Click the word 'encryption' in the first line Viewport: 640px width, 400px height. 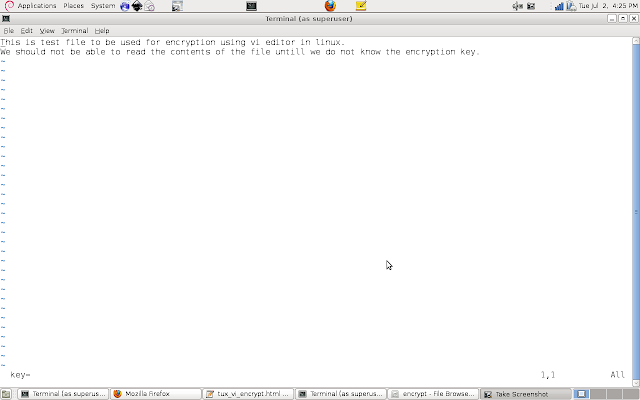tap(190, 42)
